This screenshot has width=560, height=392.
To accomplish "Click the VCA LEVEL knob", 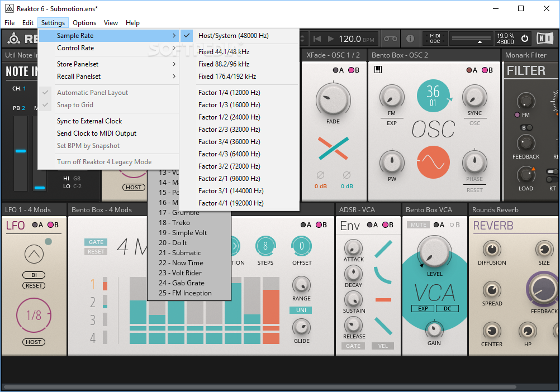I will tap(434, 252).
